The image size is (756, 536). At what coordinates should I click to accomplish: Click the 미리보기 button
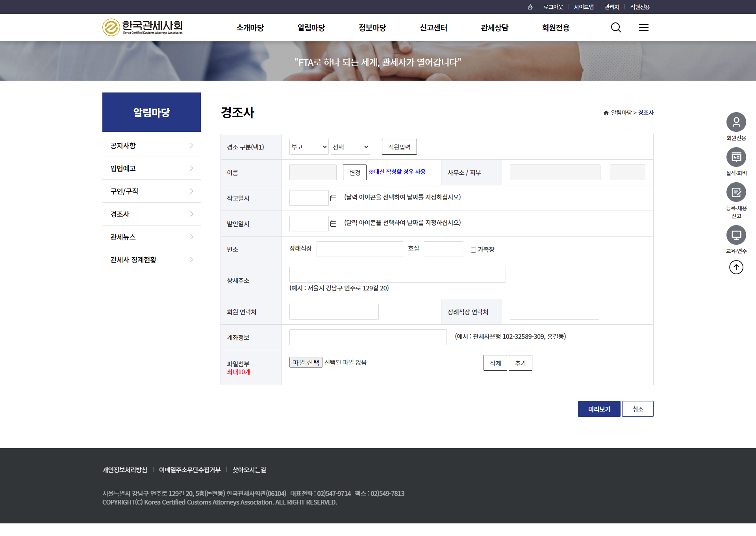pyautogui.click(x=599, y=409)
